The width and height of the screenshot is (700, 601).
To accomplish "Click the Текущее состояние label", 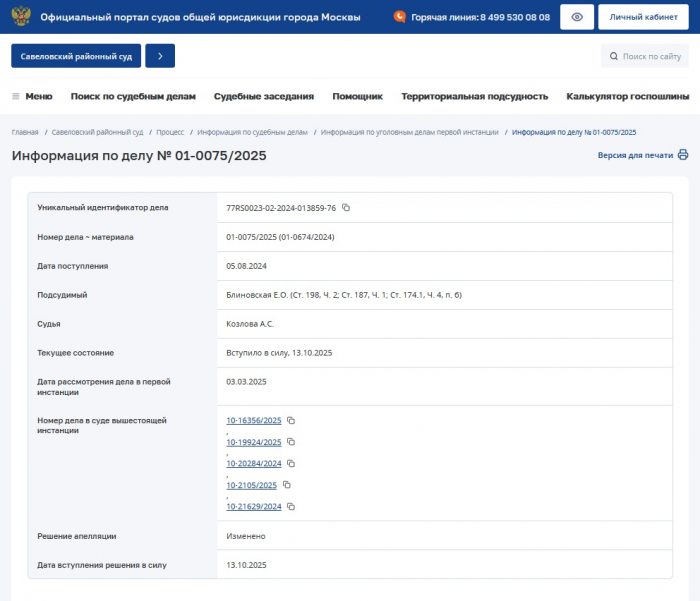I will [x=75, y=353].
